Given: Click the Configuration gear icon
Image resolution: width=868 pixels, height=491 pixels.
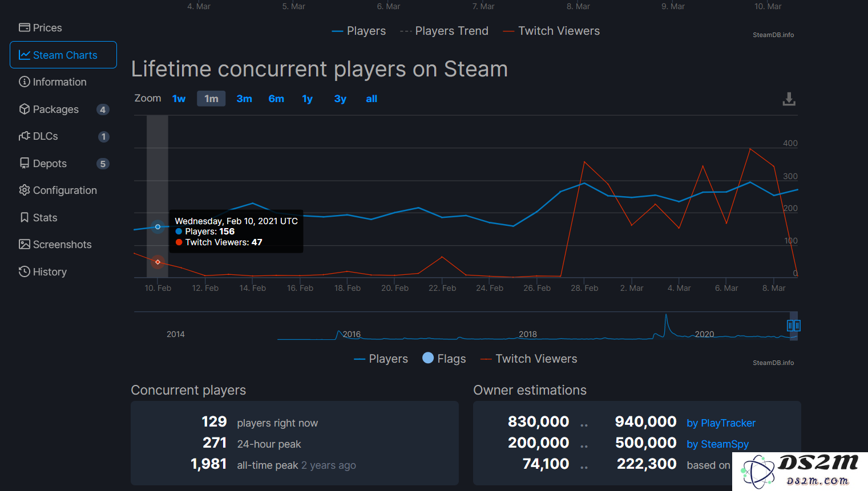Looking at the screenshot, I should [24, 190].
